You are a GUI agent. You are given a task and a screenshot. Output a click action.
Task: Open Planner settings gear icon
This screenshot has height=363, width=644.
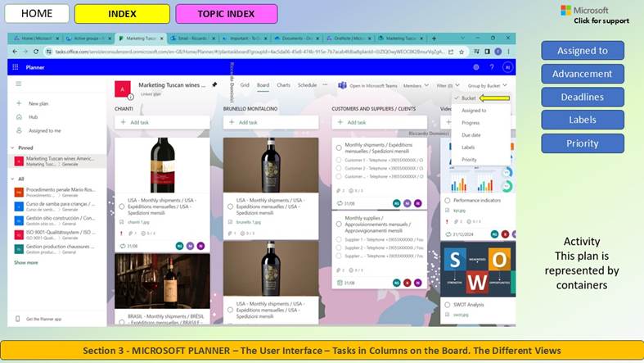click(x=476, y=67)
